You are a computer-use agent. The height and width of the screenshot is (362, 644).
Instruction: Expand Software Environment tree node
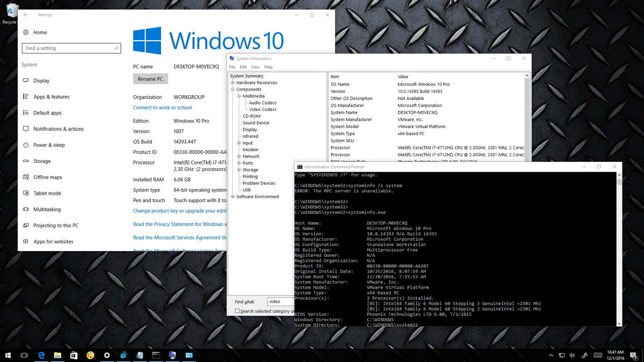pyautogui.click(x=232, y=197)
